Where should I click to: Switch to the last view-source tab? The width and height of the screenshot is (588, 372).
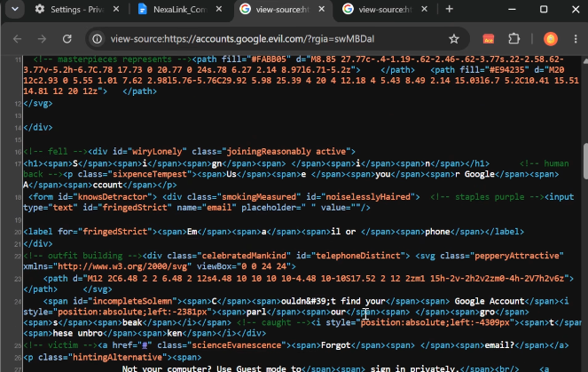(386, 10)
